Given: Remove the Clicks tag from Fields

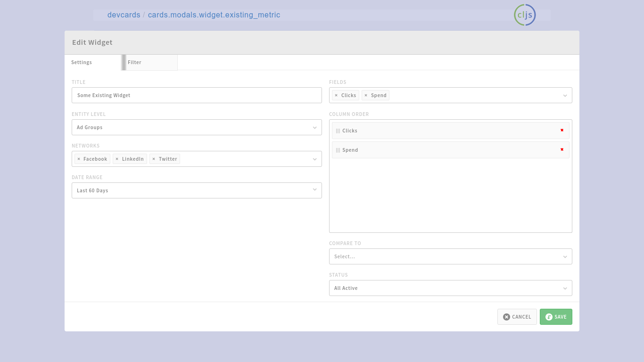Looking at the screenshot, I should [336, 95].
